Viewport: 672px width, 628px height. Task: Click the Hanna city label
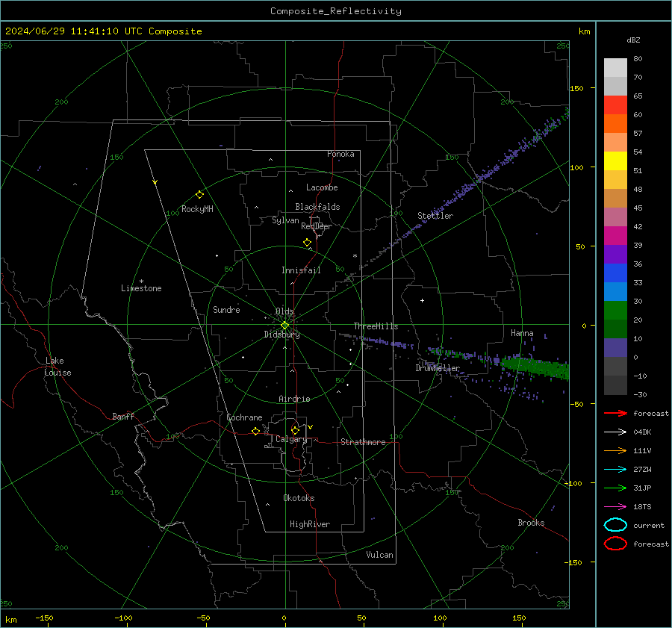[x=522, y=333]
